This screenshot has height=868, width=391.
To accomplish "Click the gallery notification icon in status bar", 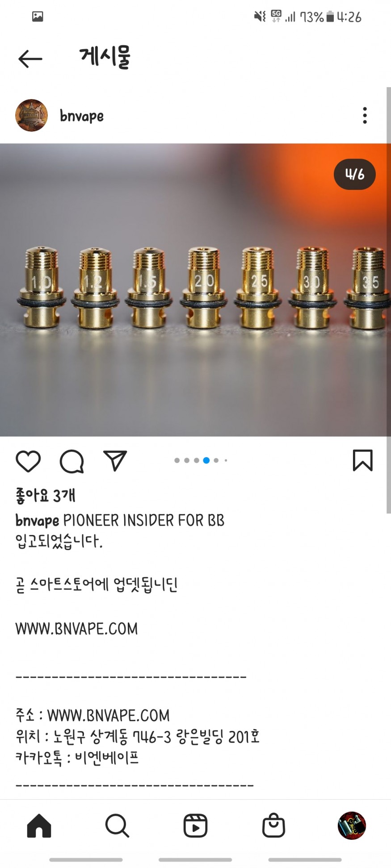I will (x=38, y=17).
